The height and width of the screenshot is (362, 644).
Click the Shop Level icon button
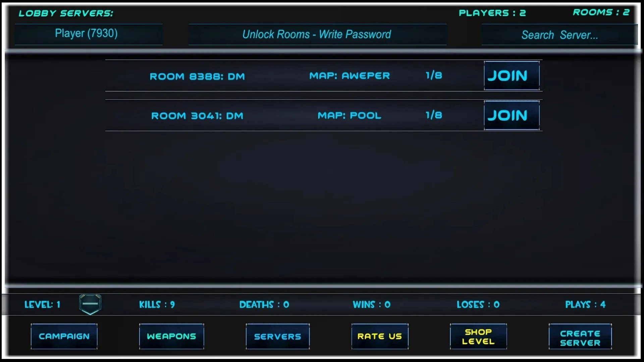tap(478, 337)
